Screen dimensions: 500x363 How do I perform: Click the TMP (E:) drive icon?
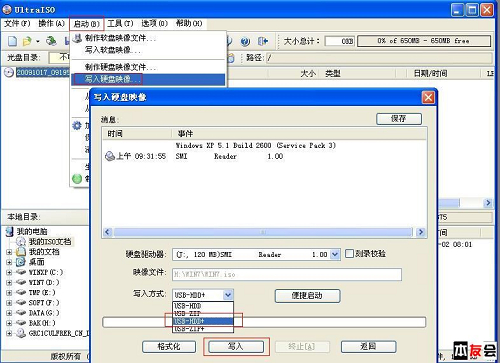[21, 292]
